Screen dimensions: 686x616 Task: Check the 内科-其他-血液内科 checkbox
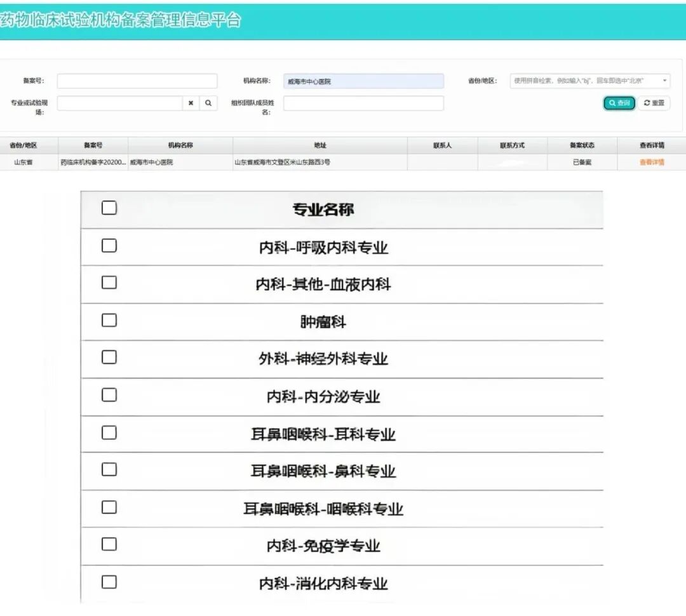pyautogui.click(x=109, y=283)
